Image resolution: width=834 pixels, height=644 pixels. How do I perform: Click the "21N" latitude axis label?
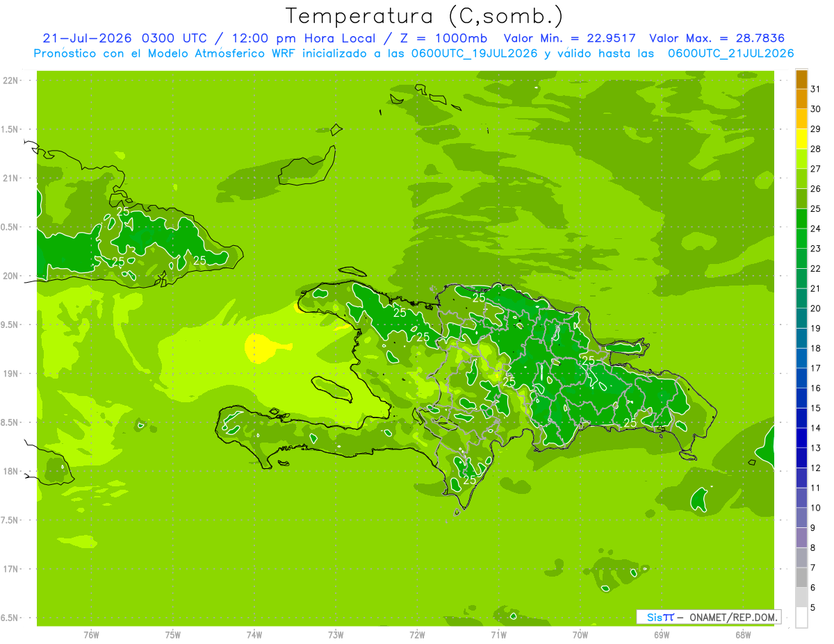10,178
